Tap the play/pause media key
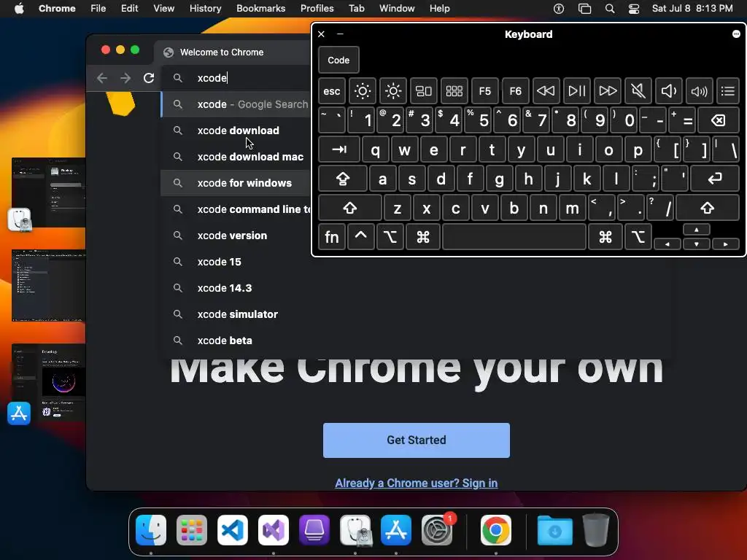 click(x=576, y=91)
